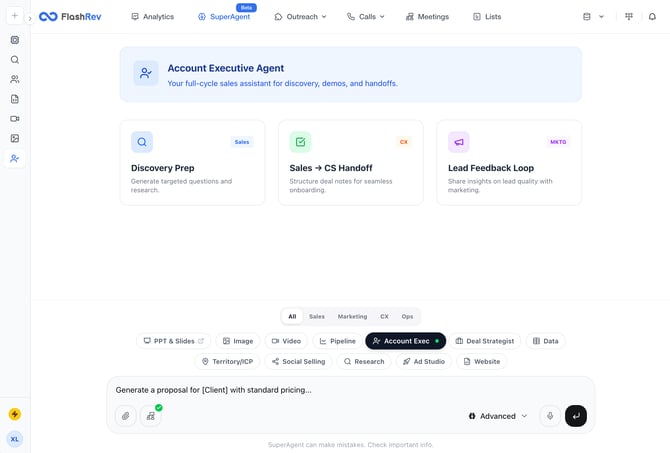Open the Meetings nav item
Image resolution: width=670 pixels, height=453 pixels.
tap(427, 17)
